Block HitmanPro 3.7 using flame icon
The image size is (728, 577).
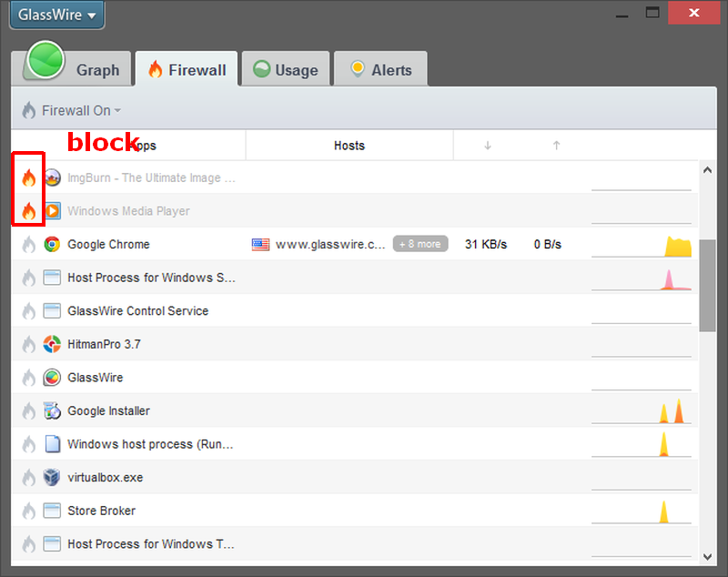pyautogui.click(x=29, y=344)
